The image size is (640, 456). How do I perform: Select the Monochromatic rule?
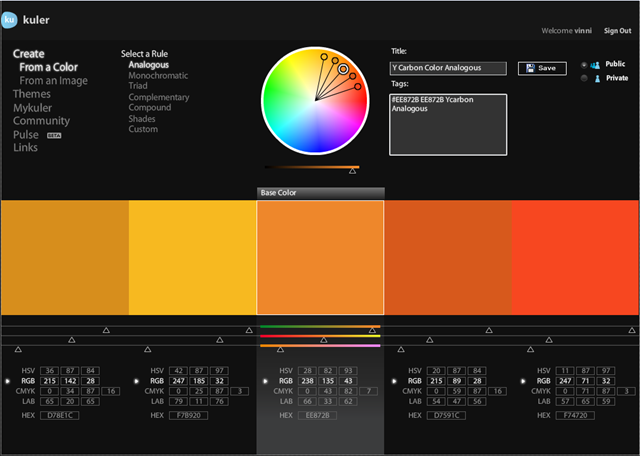point(158,76)
